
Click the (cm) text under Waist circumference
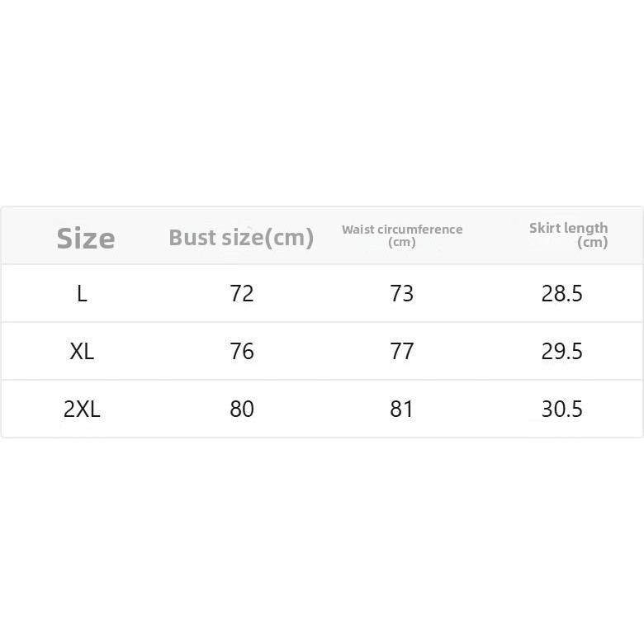click(x=402, y=242)
